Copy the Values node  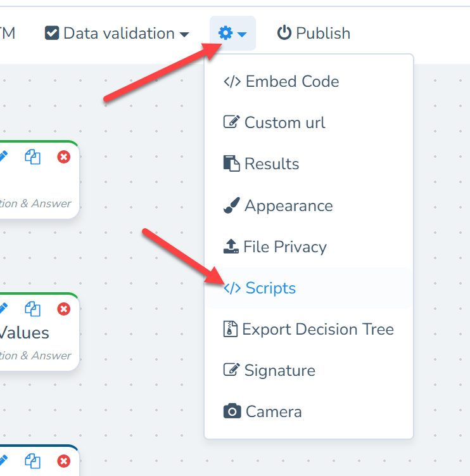click(32, 309)
